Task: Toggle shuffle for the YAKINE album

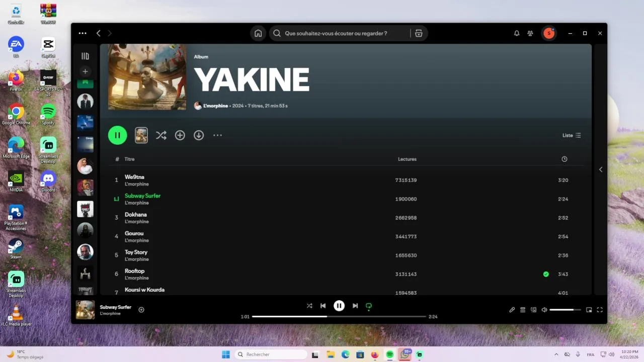Action: point(161,135)
